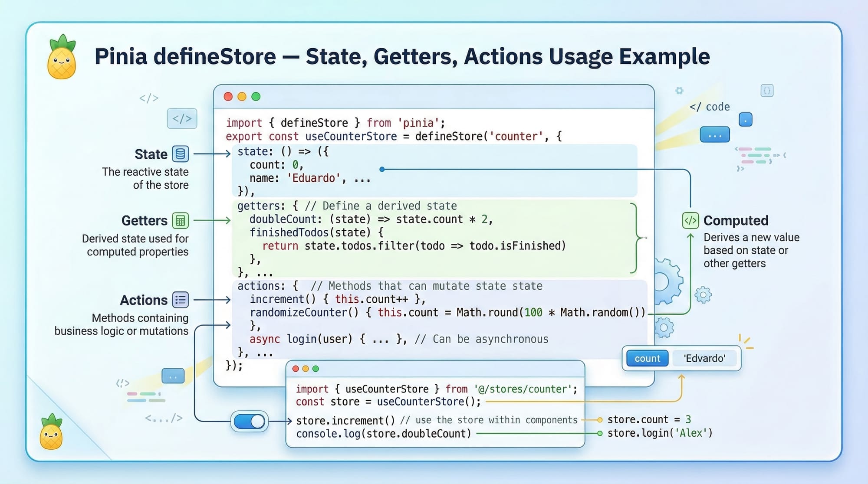Click the Getters calculator icon
Image resolution: width=868 pixels, height=484 pixels.
coord(181,220)
